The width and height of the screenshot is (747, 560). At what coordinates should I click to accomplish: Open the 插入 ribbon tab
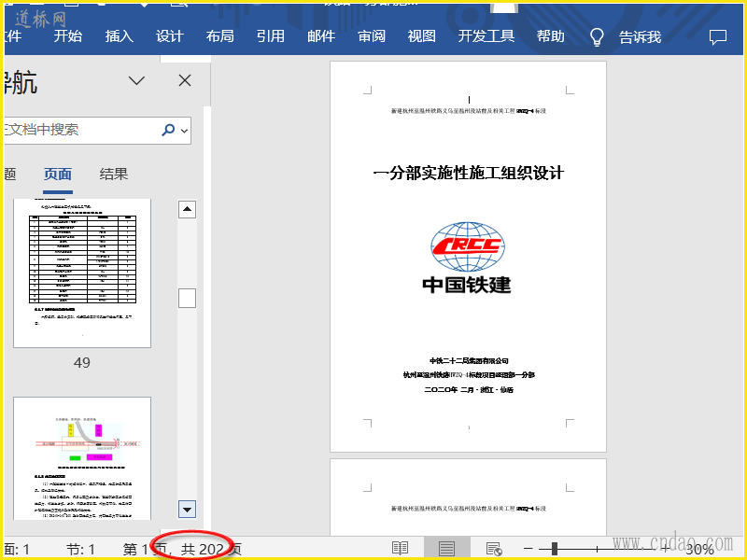[x=120, y=36]
